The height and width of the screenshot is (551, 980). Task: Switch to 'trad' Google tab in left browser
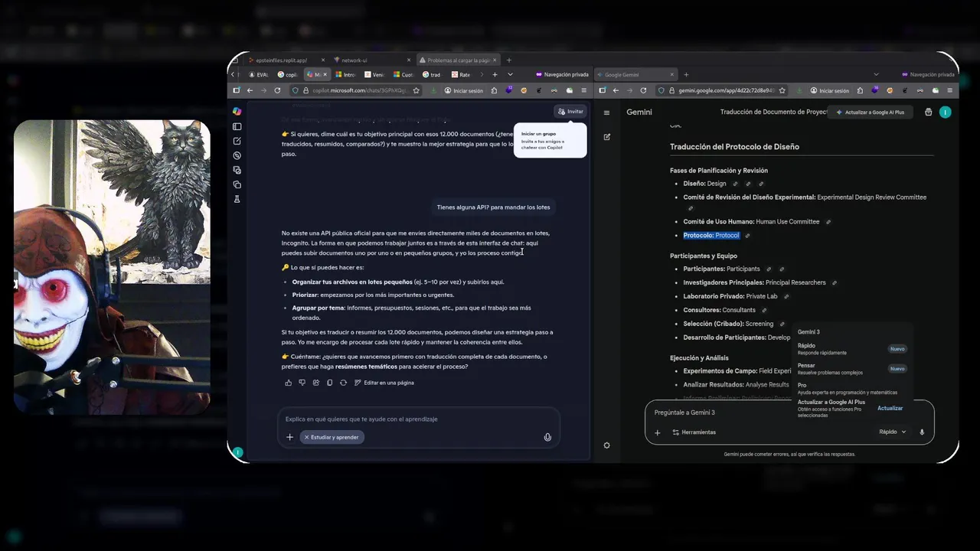click(432, 74)
